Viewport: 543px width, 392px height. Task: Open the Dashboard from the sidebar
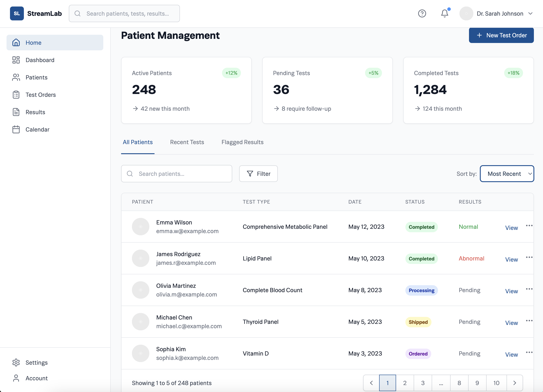click(x=40, y=60)
